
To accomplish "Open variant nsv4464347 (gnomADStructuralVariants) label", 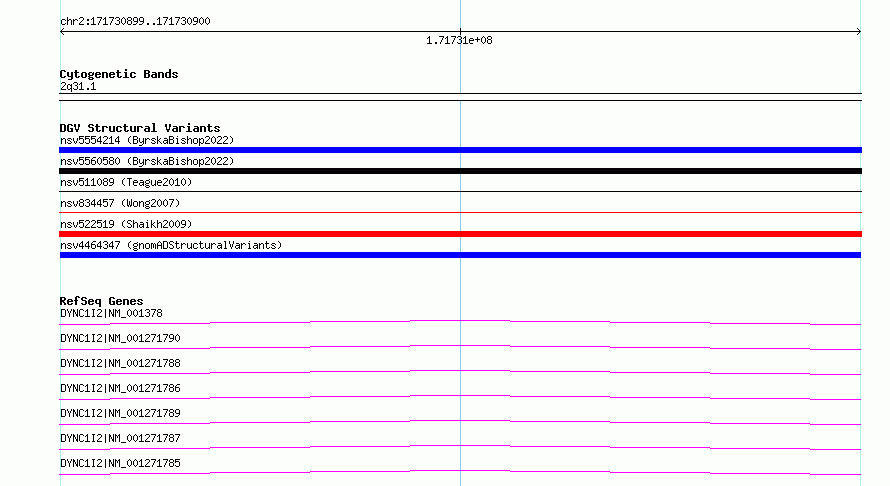I will tap(171, 245).
